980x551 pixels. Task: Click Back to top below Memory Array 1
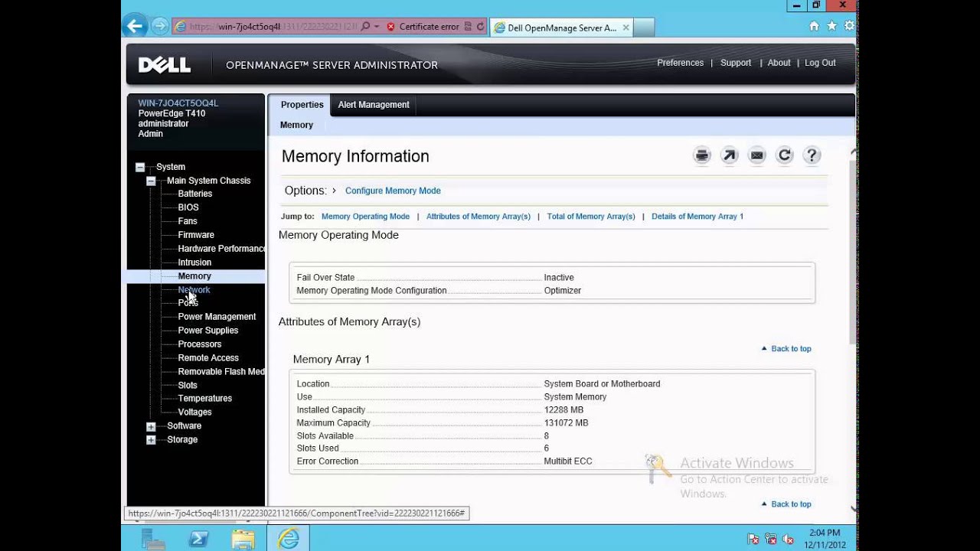(x=786, y=504)
